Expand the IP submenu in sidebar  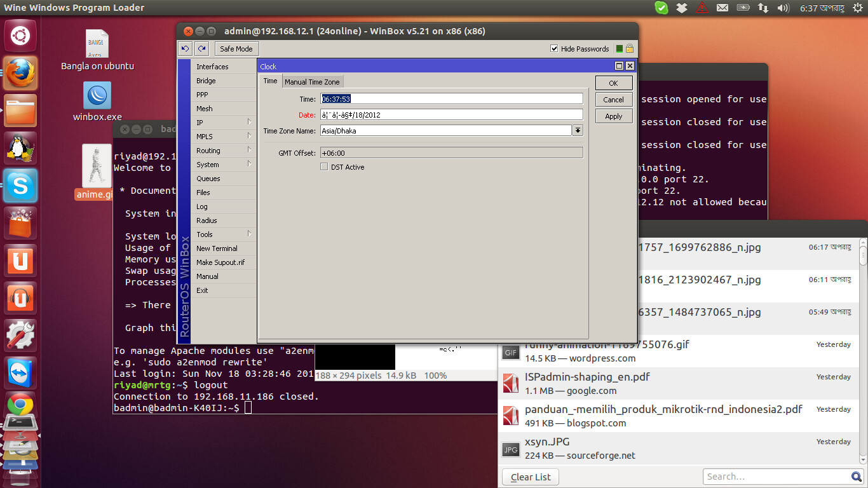click(x=250, y=122)
